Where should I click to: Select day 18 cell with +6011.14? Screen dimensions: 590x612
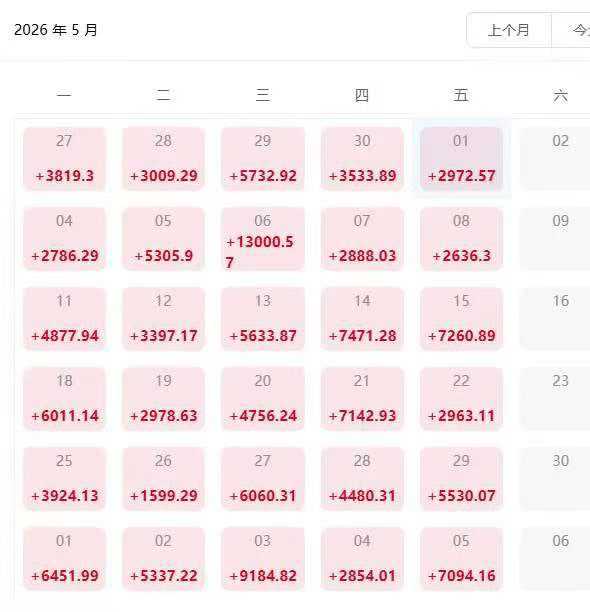coord(64,399)
